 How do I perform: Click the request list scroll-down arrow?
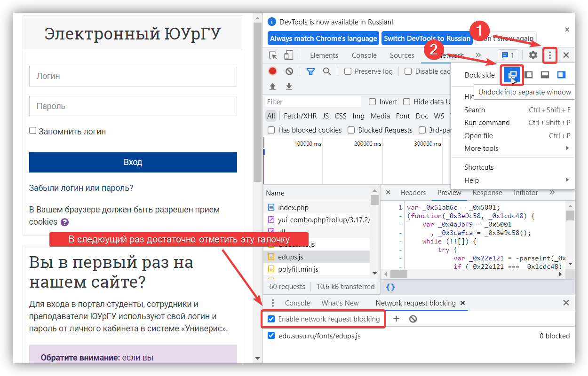[x=374, y=273]
